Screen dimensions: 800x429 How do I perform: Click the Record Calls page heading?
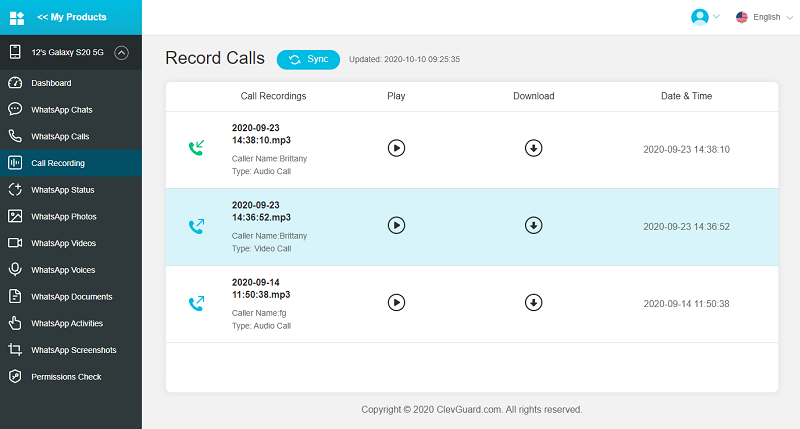coord(215,58)
